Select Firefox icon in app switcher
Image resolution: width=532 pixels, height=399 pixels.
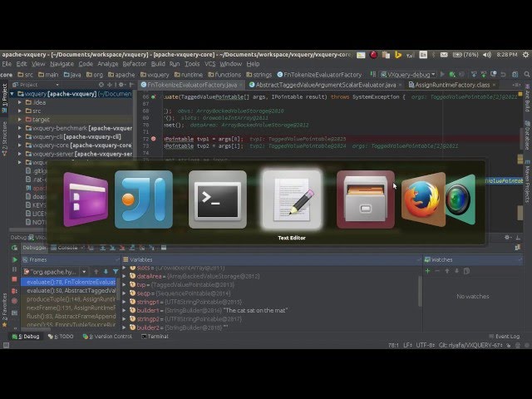pyautogui.click(x=423, y=199)
